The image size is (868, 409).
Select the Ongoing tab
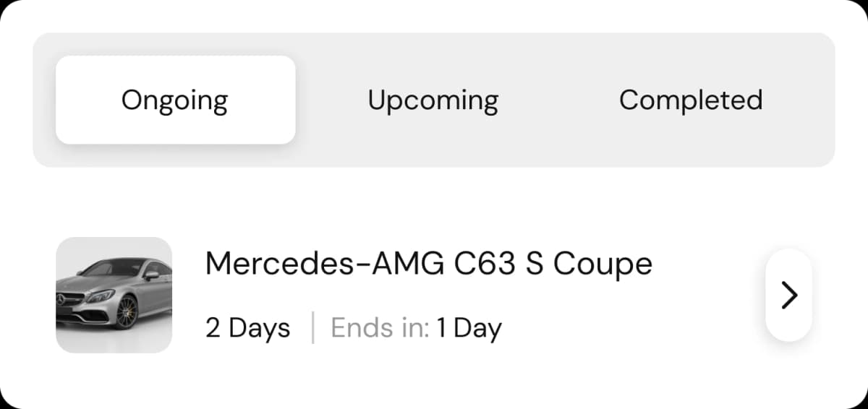pyautogui.click(x=175, y=100)
